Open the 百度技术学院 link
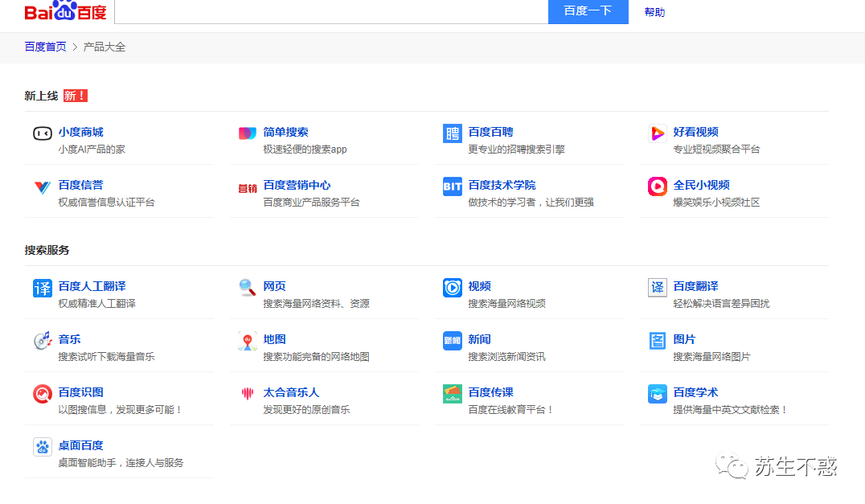The image size is (865, 504). pyautogui.click(x=502, y=185)
